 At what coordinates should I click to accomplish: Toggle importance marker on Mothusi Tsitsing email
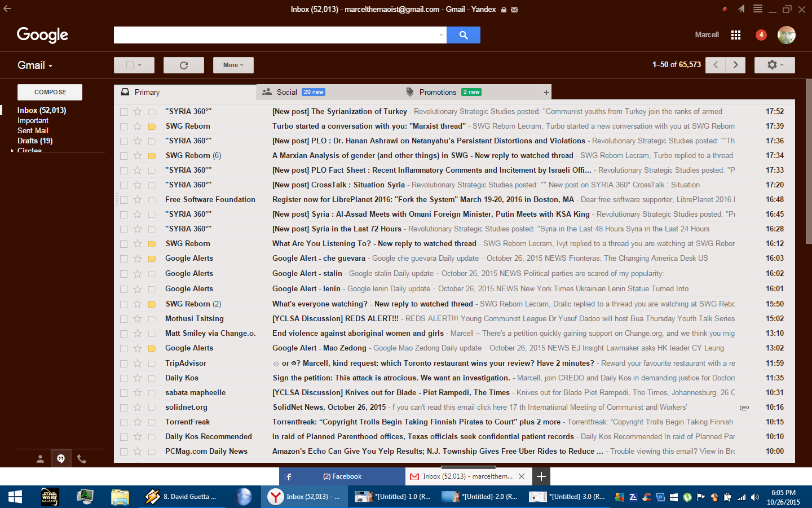(152, 319)
